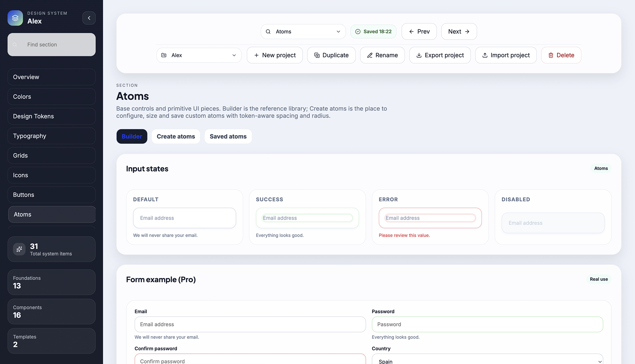The width and height of the screenshot is (635, 364).
Task: Open the Typography section in sidebar
Action: click(x=51, y=136)
